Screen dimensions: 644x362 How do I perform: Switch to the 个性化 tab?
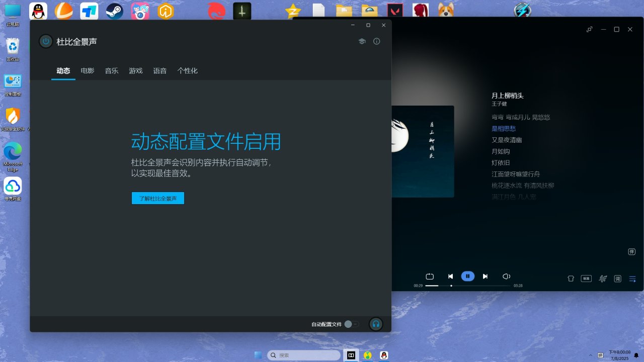(188, 71)
